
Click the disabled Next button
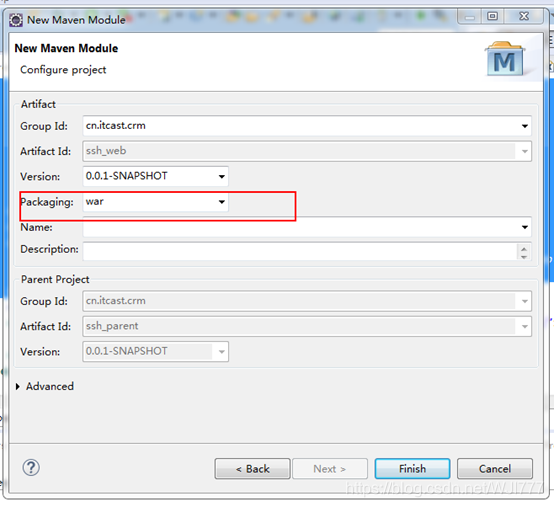[330, 469]
